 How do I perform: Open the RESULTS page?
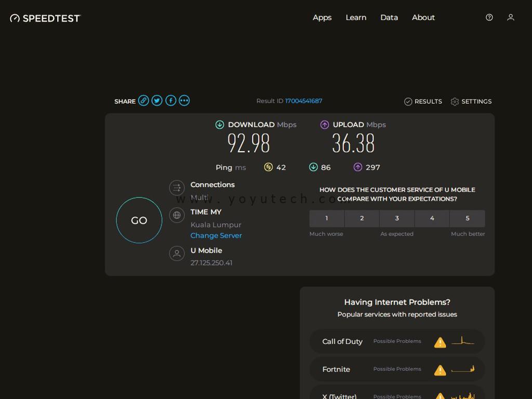423,101
